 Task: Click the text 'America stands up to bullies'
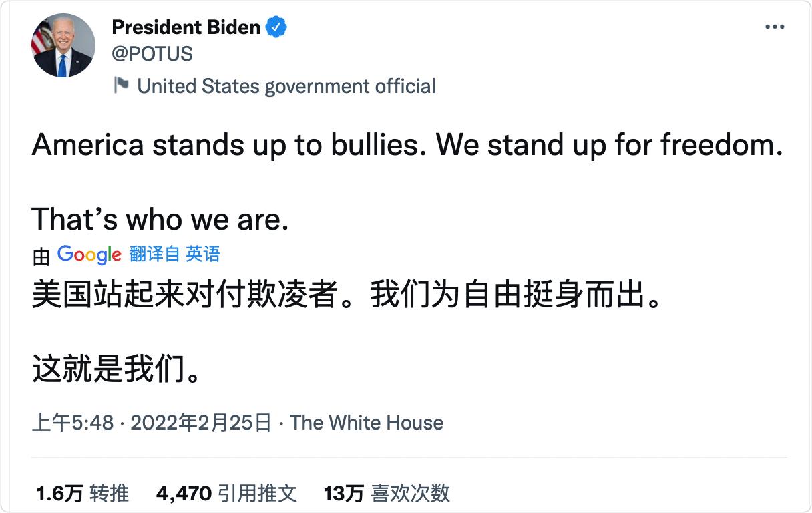(226, 145)
